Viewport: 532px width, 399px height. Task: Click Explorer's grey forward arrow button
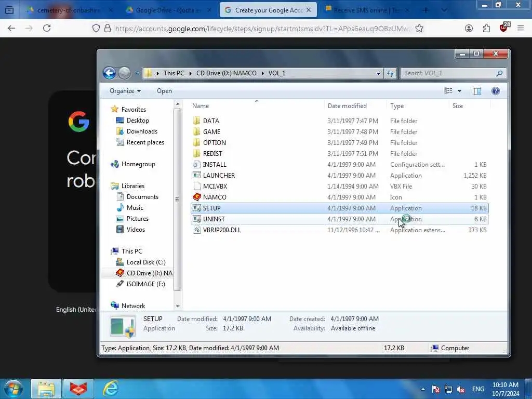pyautogui.click(x=125, y=73)
